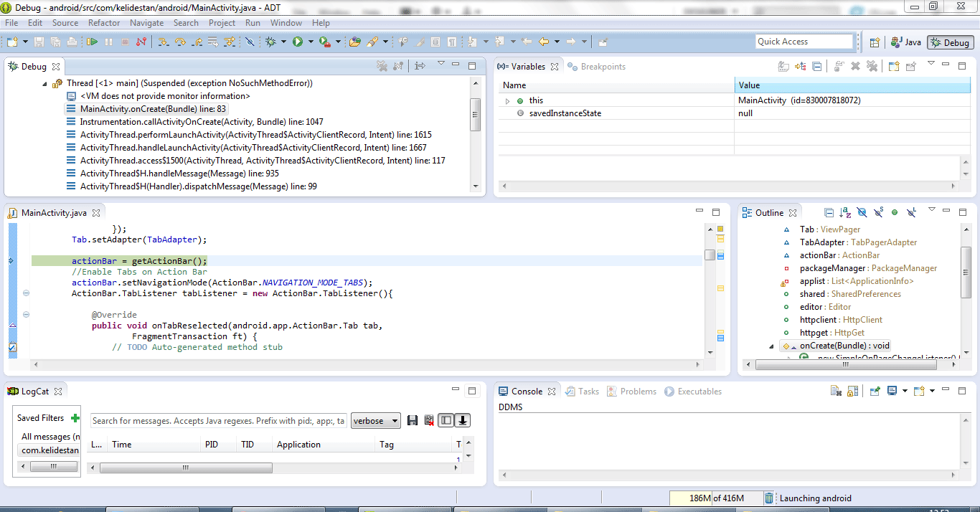Screen dimensions: 980x512
Task: Click the Quick Access search field
Action: point(804,42)
